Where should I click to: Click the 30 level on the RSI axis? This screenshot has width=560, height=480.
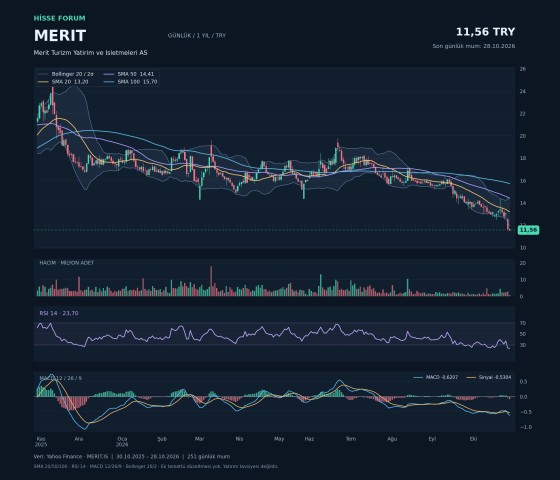(522, 345)
